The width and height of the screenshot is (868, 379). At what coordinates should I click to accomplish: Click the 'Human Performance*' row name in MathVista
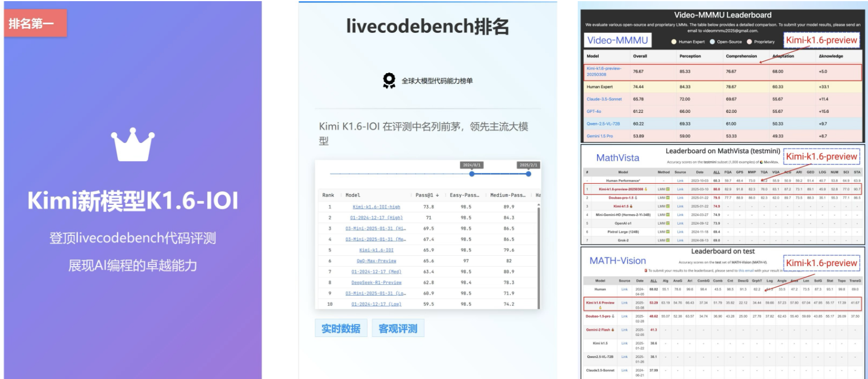[x=623, y=180]
